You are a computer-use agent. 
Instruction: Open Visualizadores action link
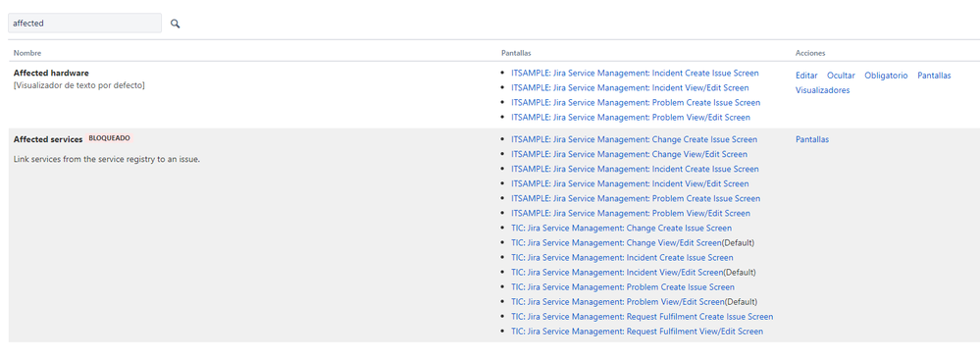(822, 90)
